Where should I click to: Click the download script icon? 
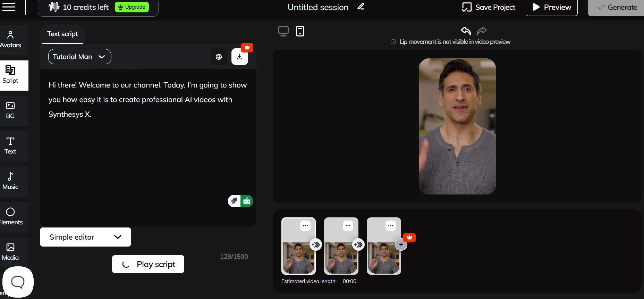coord(239,57)
